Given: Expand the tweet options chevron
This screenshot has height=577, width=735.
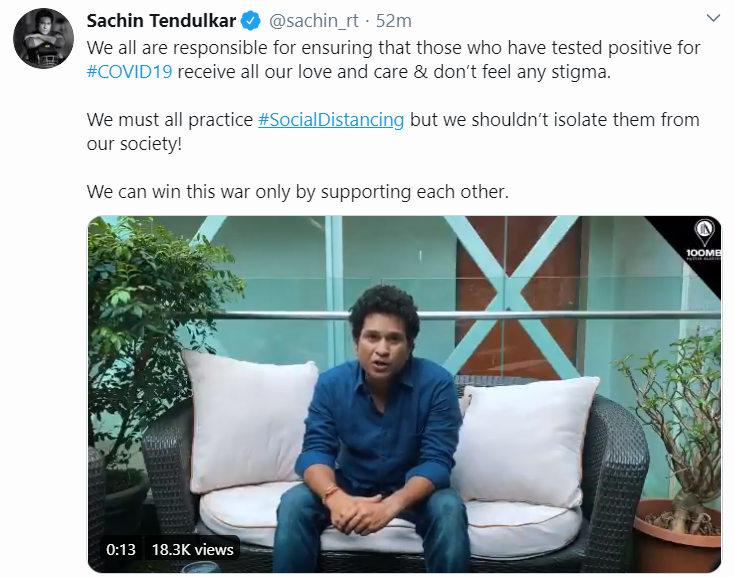Looking at the screenshot, I should (713, 19).
